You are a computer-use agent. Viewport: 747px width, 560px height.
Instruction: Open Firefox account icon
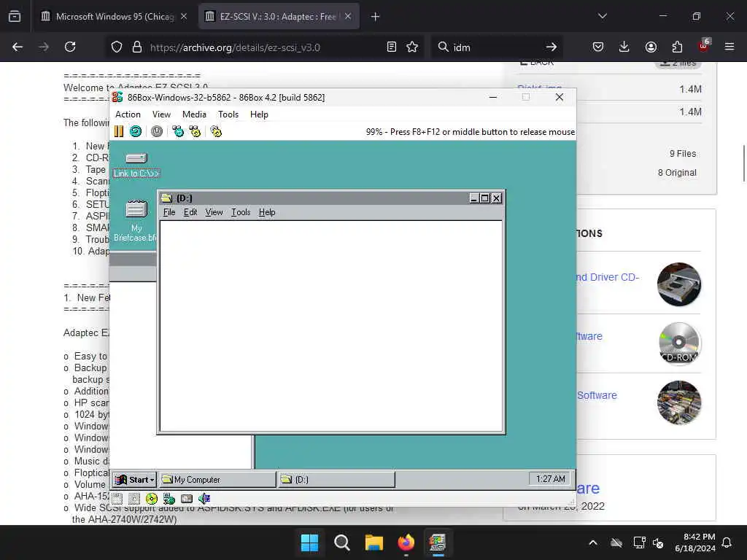651,47
